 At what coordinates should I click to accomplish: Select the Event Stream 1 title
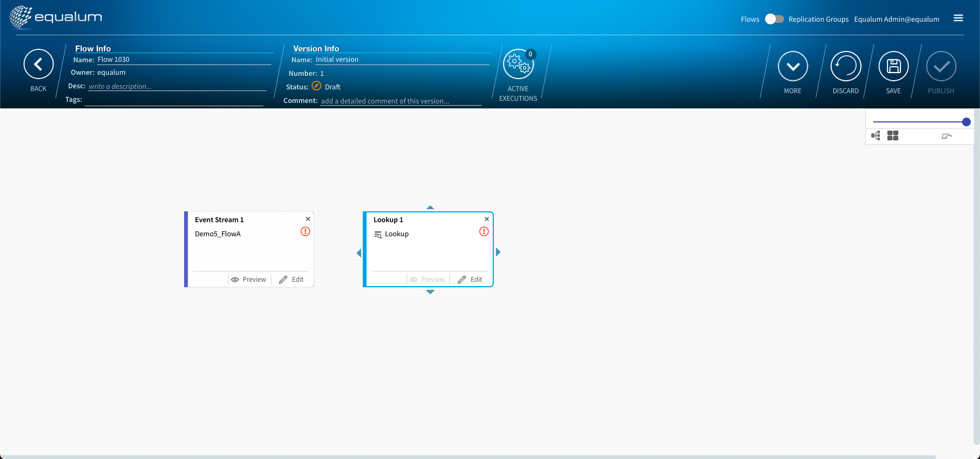click(219, 219)
